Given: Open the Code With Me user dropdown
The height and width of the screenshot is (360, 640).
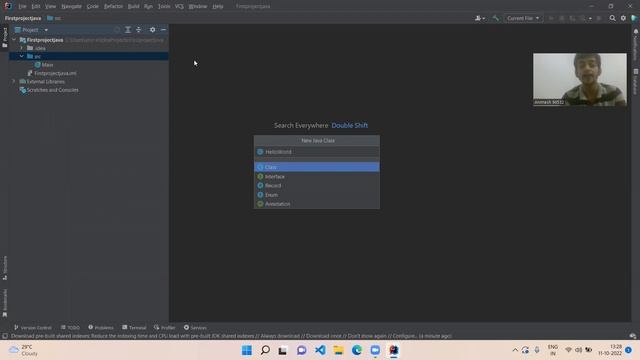Looking at the screenshot, I should click(480, 18).
